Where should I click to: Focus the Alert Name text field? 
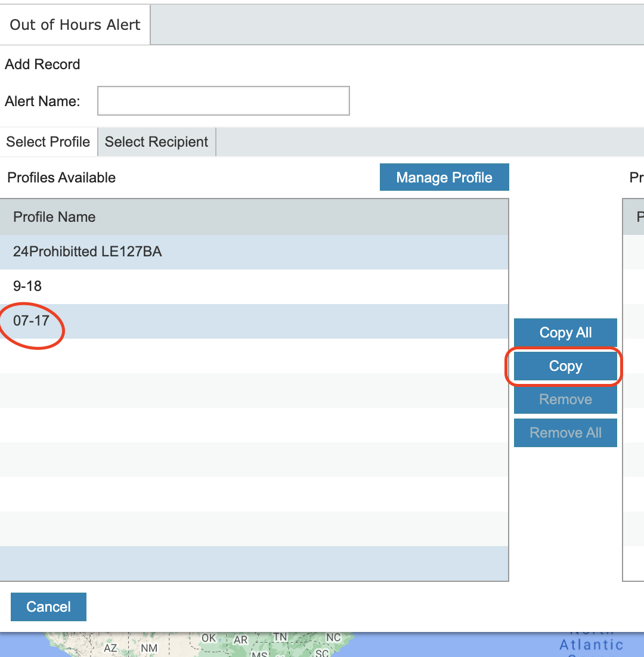pyautogui.click(x=224, y=101)
